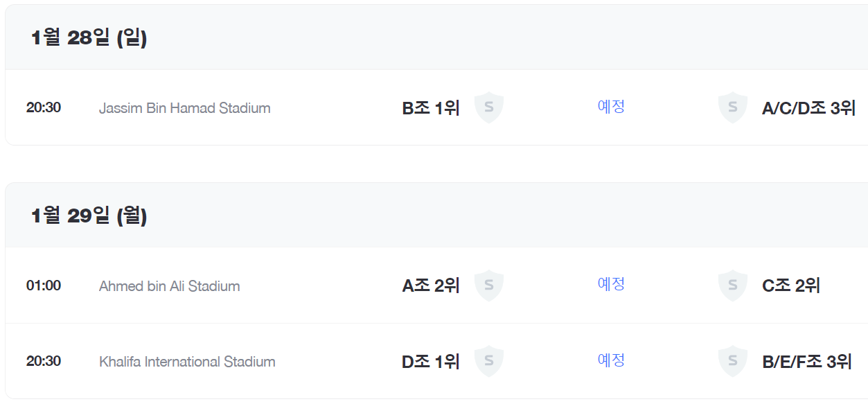The height and width of the screenshot is (404, 868).
Task: Select the A/C/D조 3위 team name
Action: click(x=808, y=108)
